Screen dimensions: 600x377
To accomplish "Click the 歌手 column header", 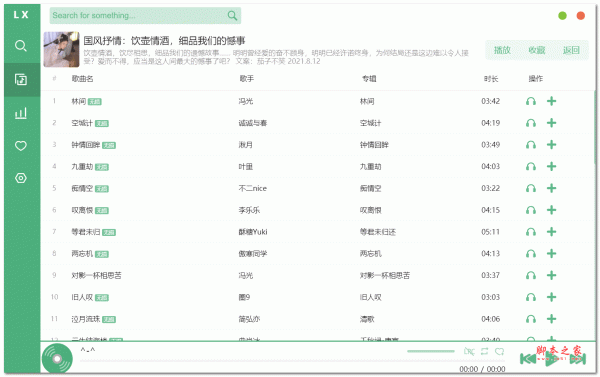I will tap(247, 79).
